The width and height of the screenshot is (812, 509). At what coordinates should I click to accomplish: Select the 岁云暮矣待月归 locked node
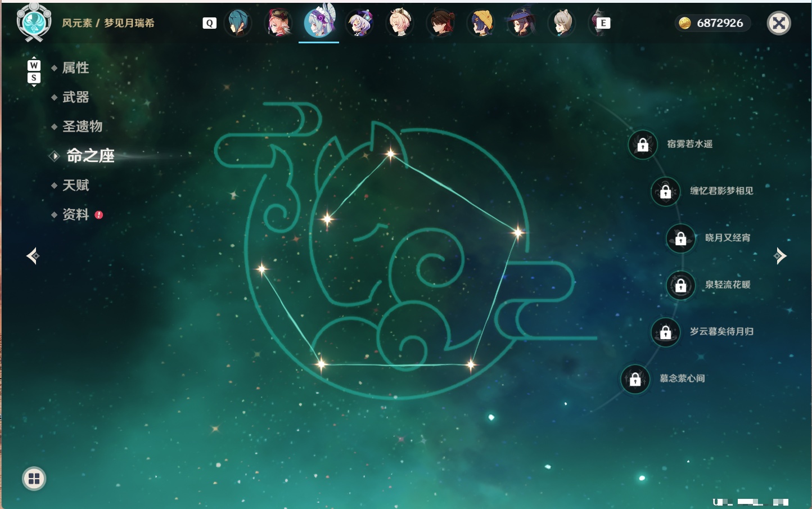point(666,332)
